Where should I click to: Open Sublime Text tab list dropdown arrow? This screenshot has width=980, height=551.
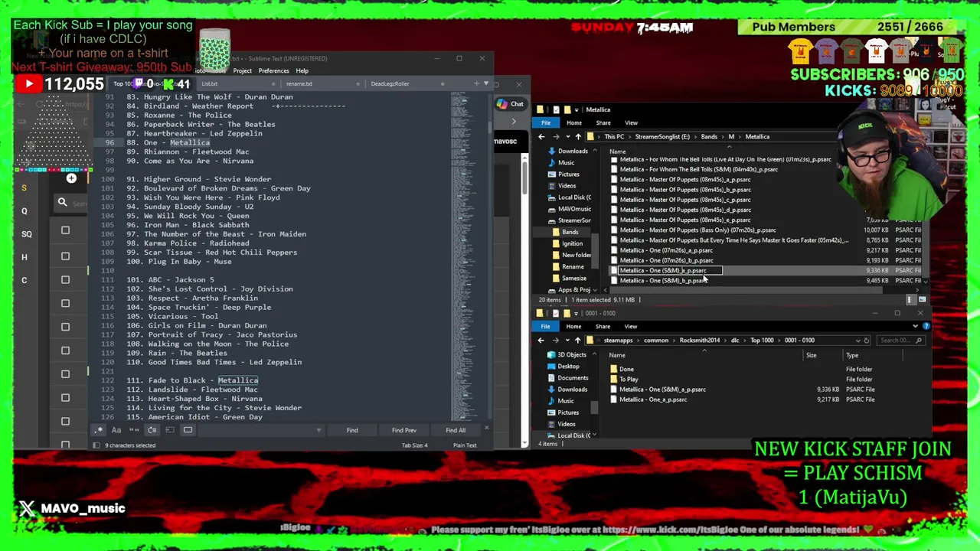pyautogui.click(x=485, y=83)
